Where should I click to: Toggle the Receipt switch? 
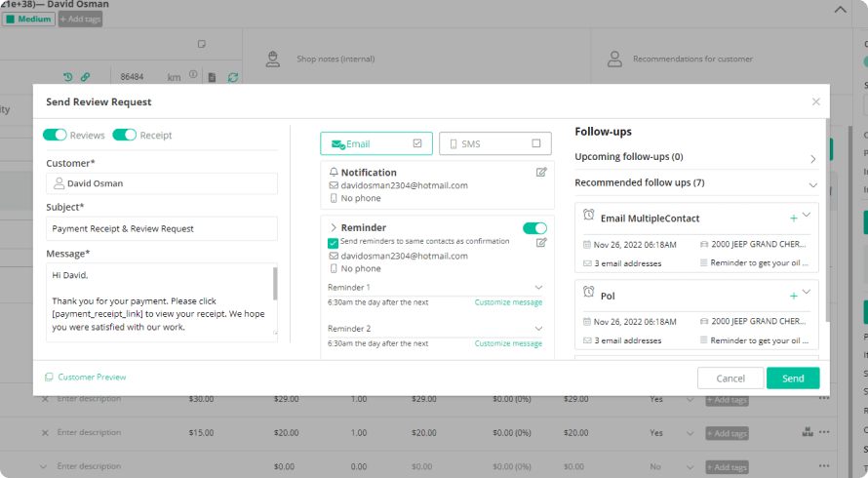pyautogui.click(x=124, y=136)
